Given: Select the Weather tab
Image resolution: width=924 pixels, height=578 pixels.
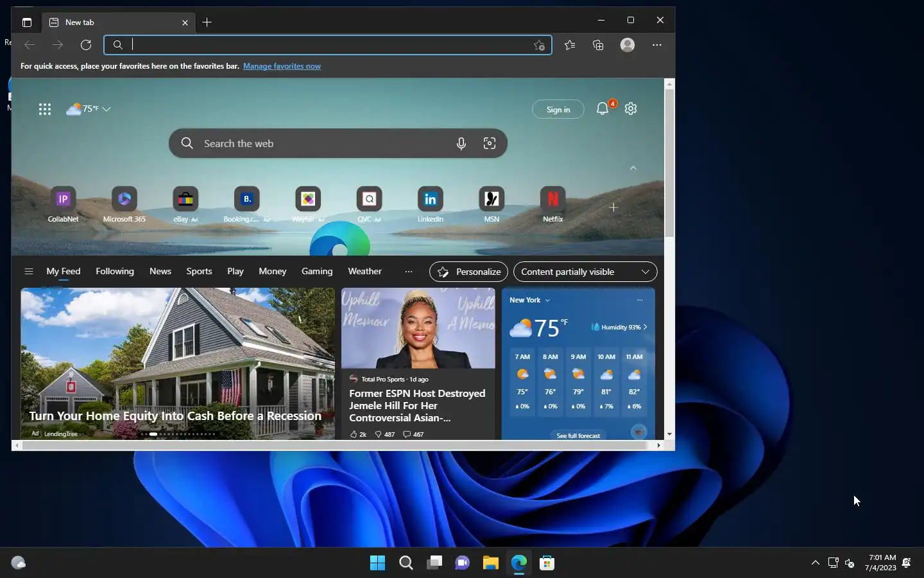Looking at the screenshot, I should [x=364, y=272].
